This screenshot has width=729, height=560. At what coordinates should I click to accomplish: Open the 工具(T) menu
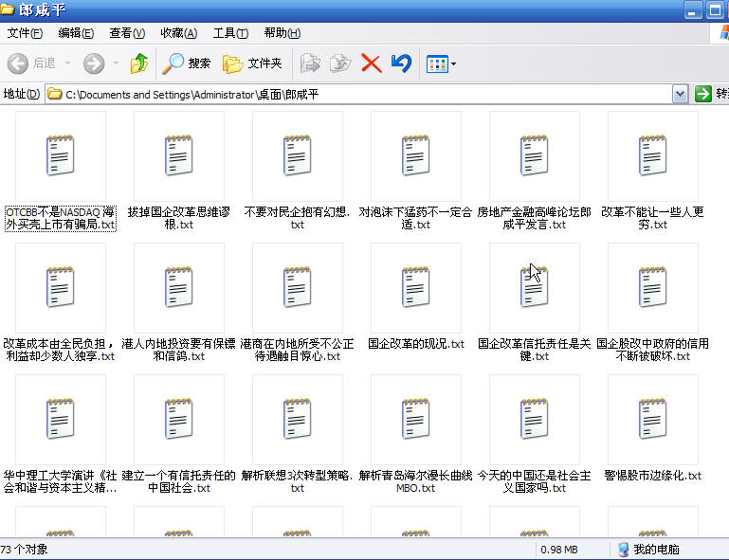click(230, 33)
